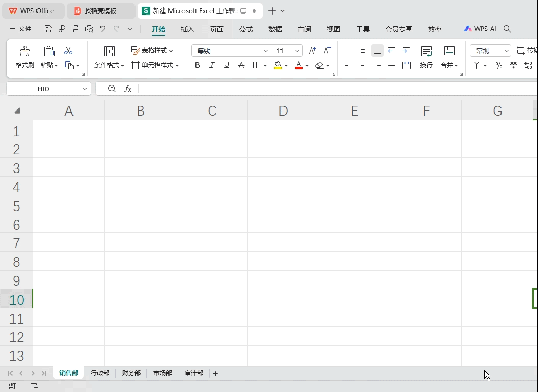Align text left
Image resolution: width=538 pixels, height=392 pixels.
point(348,65)
